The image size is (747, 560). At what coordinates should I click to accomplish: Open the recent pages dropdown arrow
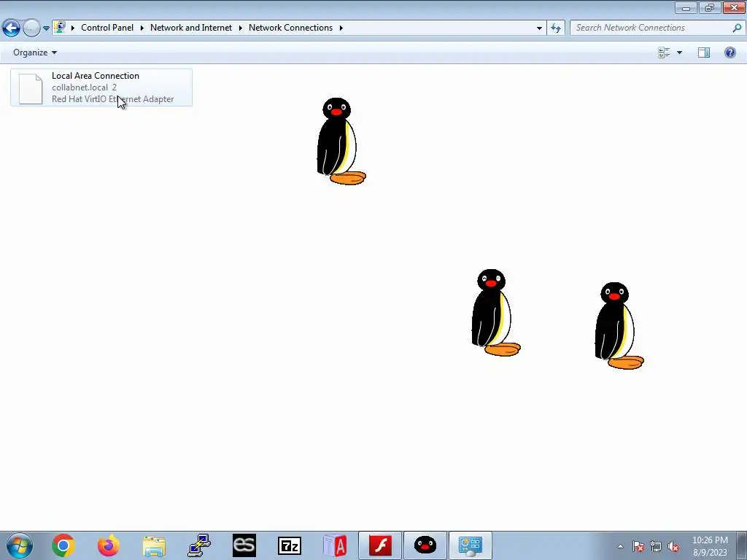click(x=46, y=28)
